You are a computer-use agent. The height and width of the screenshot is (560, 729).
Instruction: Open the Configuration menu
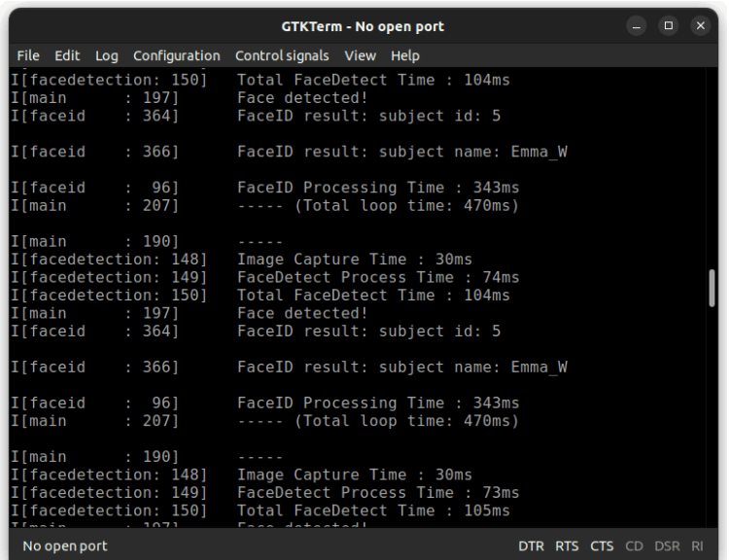[177, 55]
